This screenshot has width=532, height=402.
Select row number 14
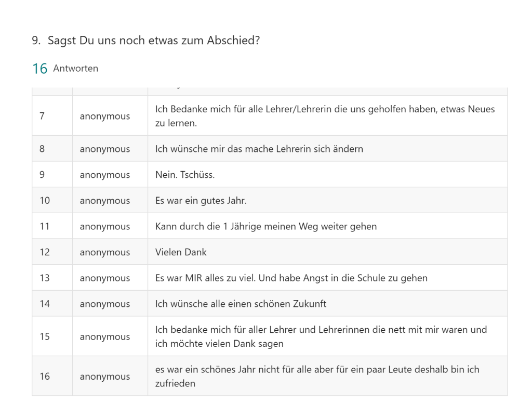point(45,304)
